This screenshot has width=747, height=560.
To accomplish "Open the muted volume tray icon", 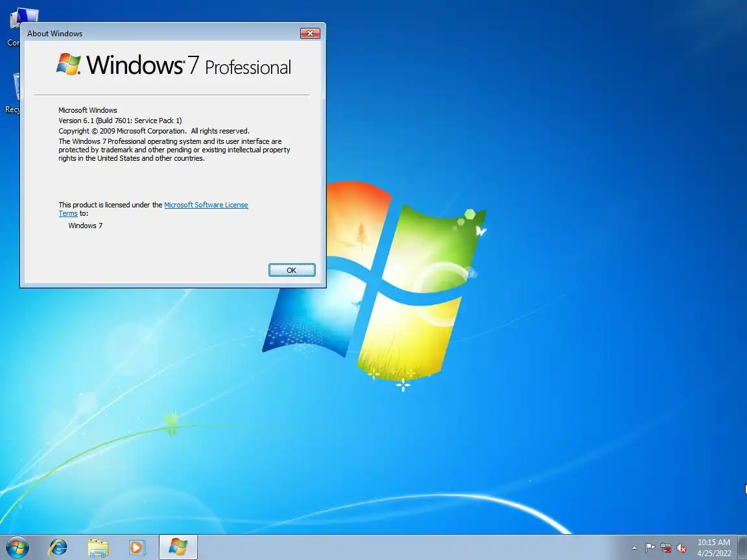I will pyautogui.click(x=682, y=548).
